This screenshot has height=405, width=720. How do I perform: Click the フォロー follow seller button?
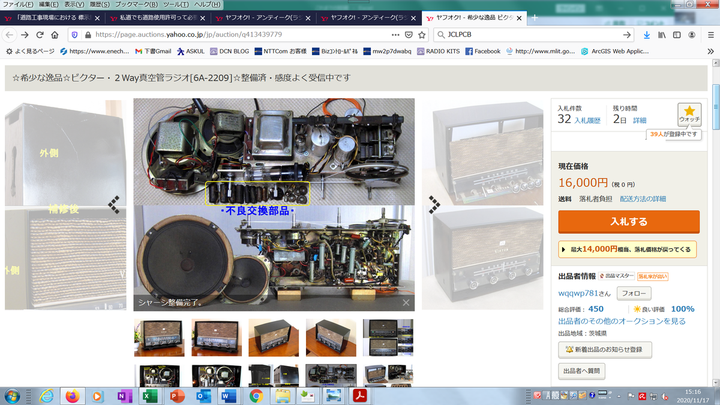click(632, 293)
